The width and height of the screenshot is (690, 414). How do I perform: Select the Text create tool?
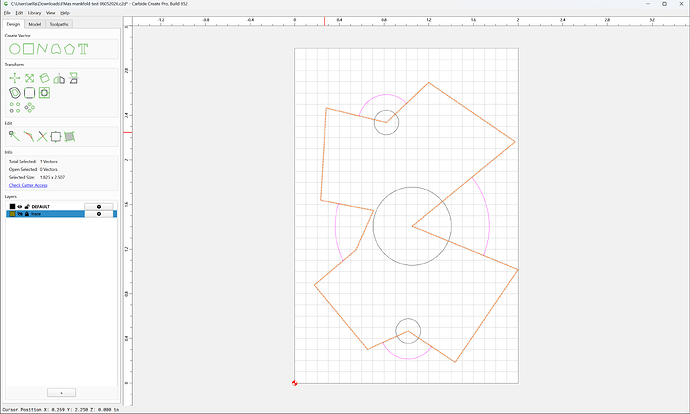click(83, 49)
